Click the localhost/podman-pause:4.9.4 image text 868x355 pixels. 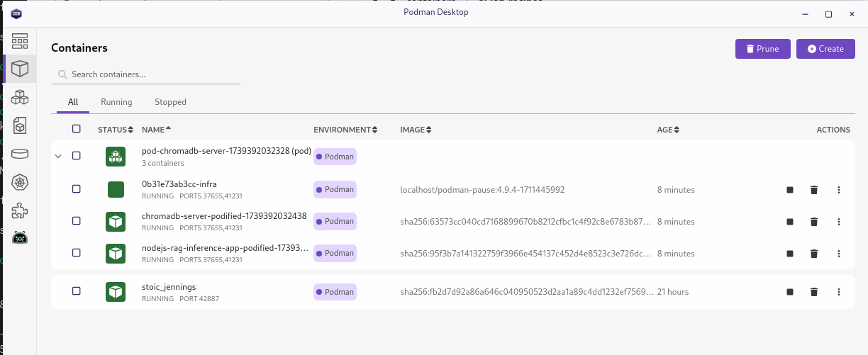[x=482, y=190]
